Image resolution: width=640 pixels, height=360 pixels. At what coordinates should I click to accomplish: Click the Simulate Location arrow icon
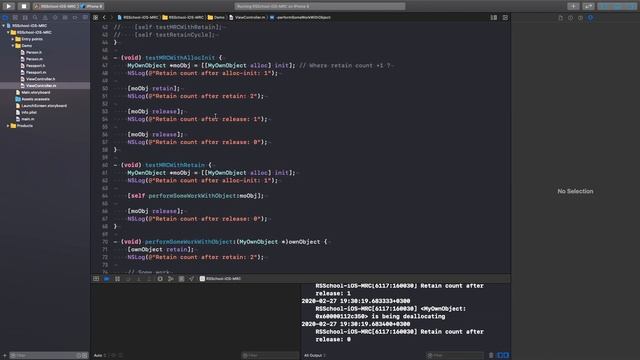pyautogui.click(x=192, y=279)
